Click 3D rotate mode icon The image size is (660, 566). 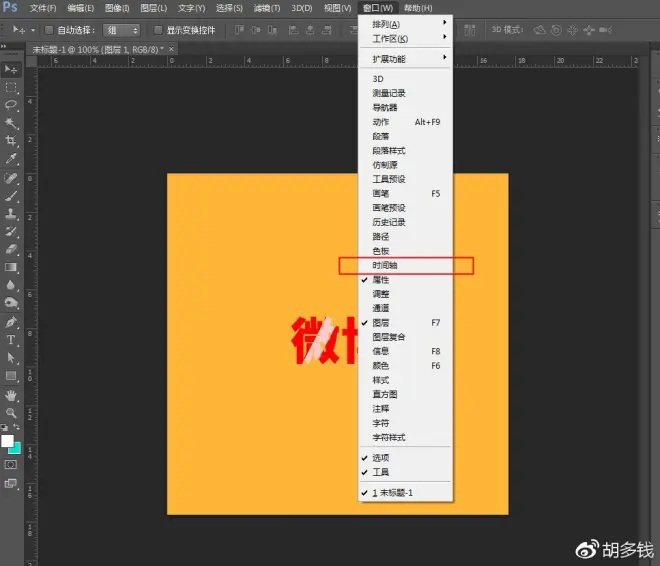(540, 30)
